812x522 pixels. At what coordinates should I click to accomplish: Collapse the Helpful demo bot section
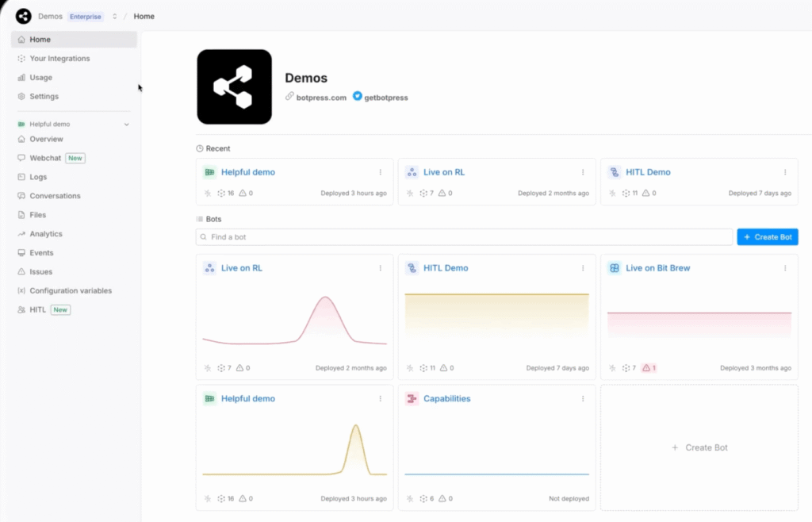point(126,125)
